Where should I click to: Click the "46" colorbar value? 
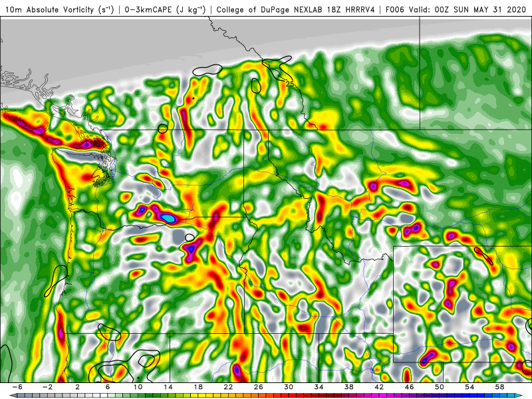pos(410,387)
